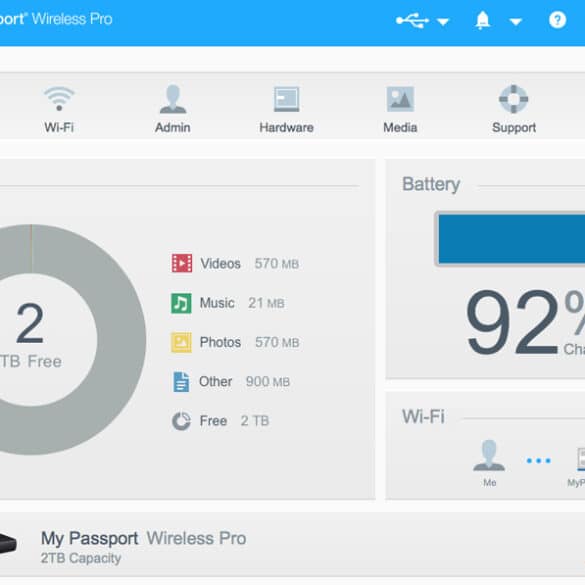Expand the USB dropdown arrow
Screen dimensions: 585x585
[443, 22]
